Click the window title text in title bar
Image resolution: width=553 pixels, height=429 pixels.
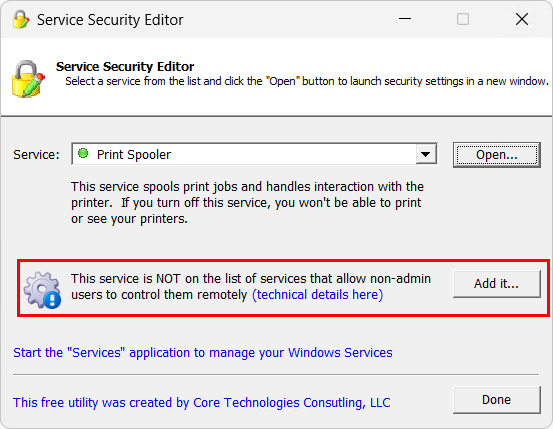coord(110,20)
